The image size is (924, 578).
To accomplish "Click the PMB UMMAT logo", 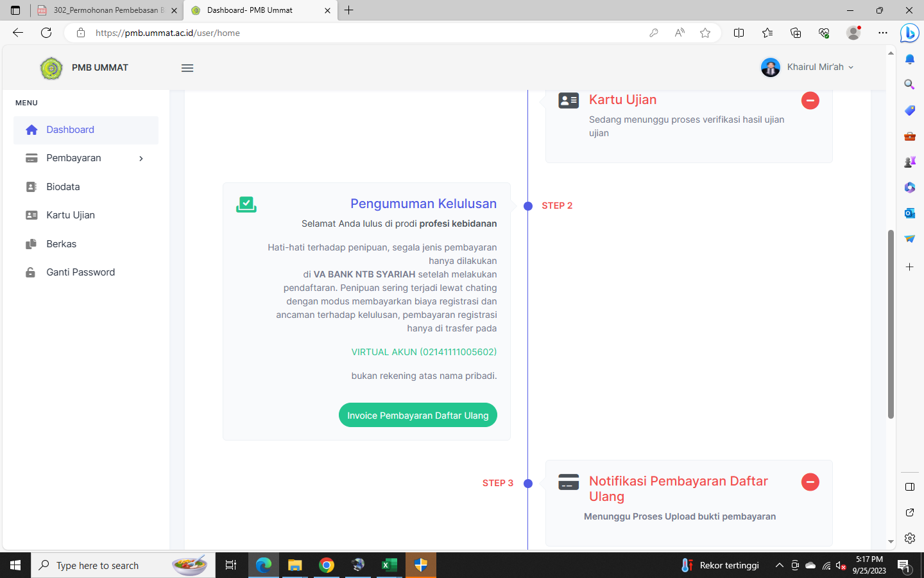I will click(x=51, y=68).
